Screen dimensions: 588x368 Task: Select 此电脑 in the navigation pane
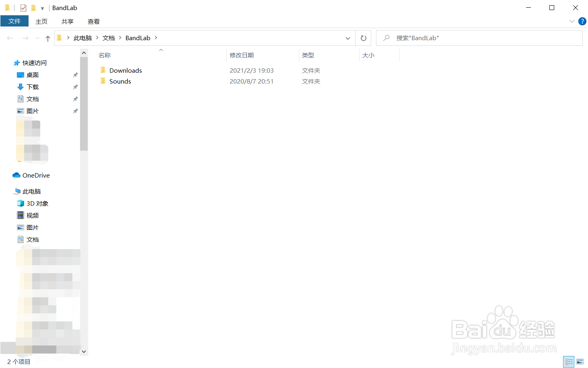pos(32,191)
